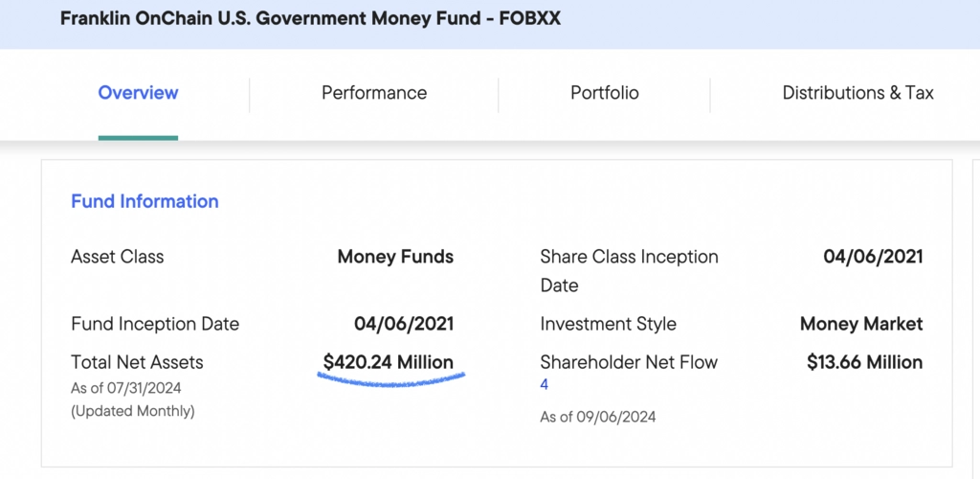Go to Distributions & Tax tab
The height and width of the screenshot is (479, 980).
[857, 93]
